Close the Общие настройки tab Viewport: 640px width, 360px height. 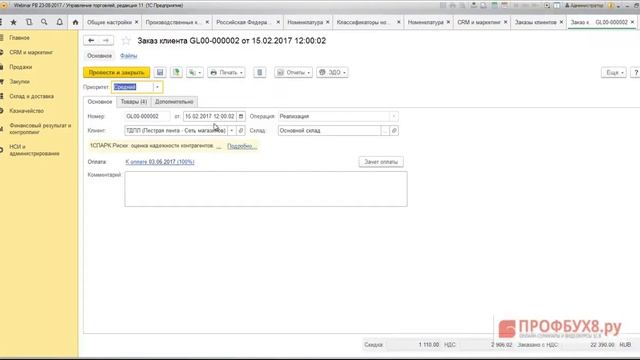137,22
